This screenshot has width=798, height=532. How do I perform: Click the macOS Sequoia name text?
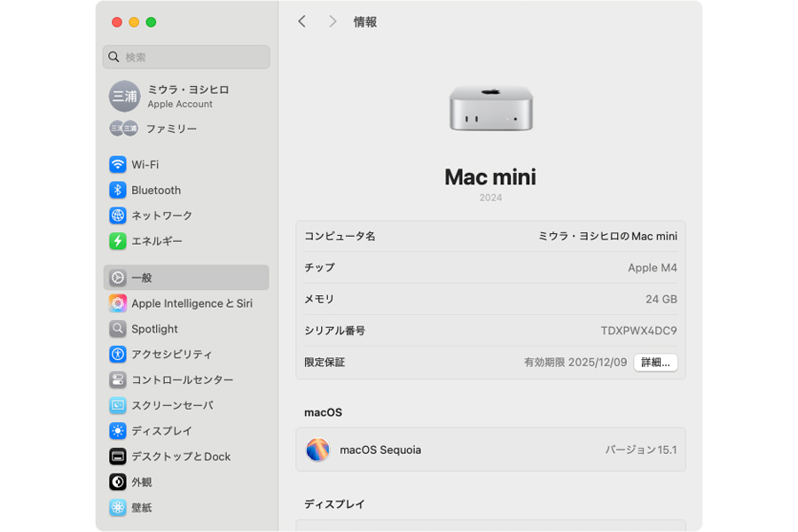coord(380,450)
